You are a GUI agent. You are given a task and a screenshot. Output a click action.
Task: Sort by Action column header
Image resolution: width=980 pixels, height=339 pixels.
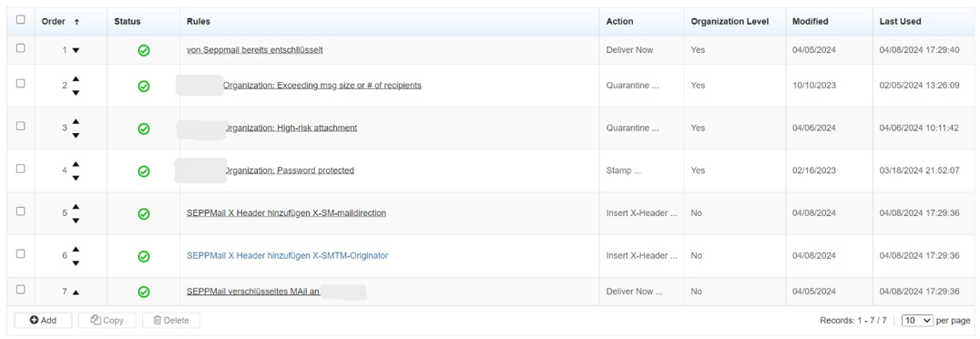[x=619, y=21]
